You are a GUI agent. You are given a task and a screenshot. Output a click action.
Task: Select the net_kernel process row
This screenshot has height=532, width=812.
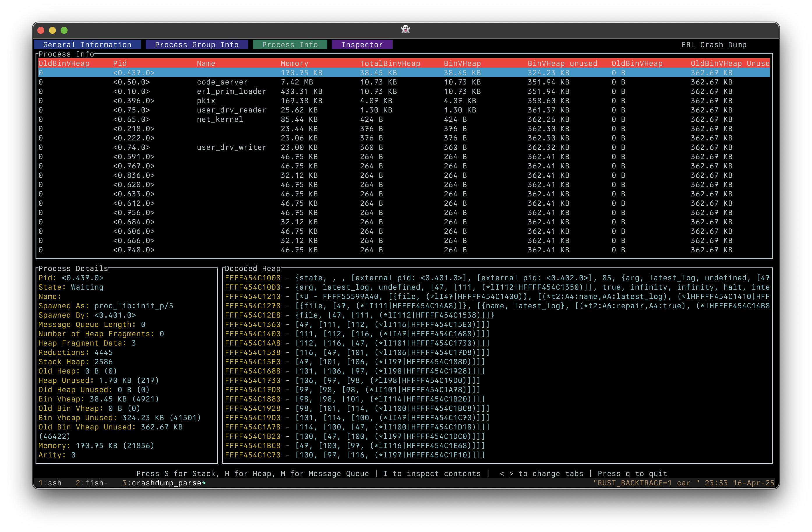click(x=220, y=119)
